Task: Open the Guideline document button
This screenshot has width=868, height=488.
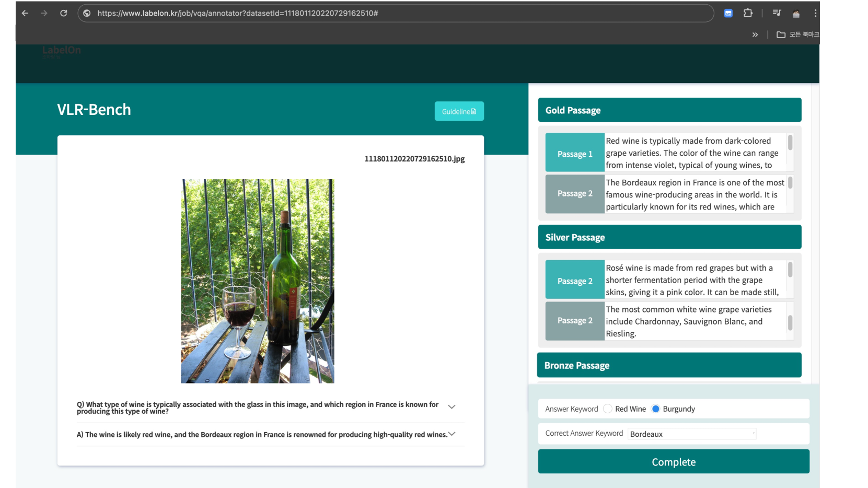Action: [459, 111]
